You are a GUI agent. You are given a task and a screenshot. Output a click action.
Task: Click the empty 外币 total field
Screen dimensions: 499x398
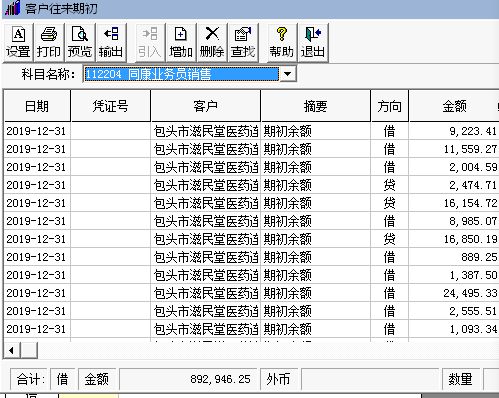(x=370, y=379)
